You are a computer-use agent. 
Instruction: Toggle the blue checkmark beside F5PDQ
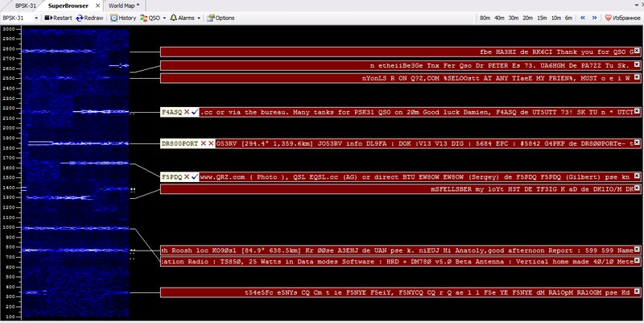click(x=194, y=176)
